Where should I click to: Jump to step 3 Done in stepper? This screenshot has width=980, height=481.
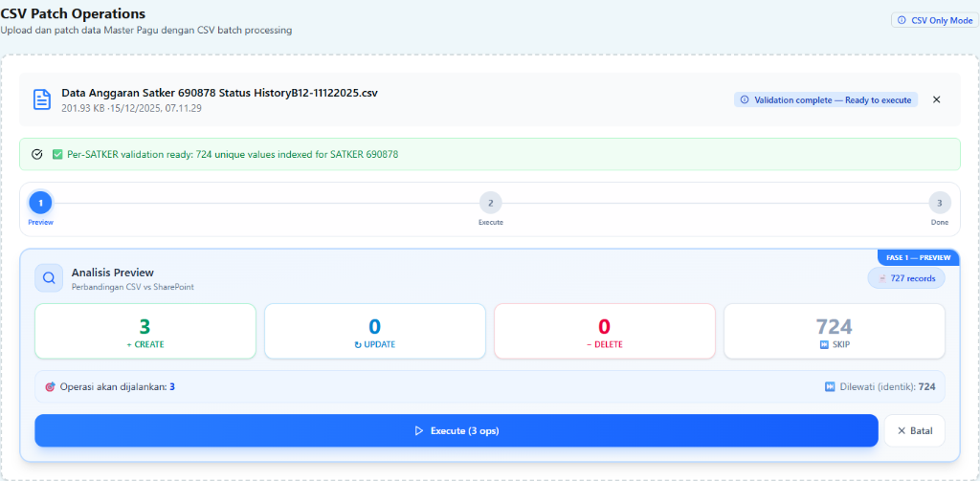(x=939, y=203)
